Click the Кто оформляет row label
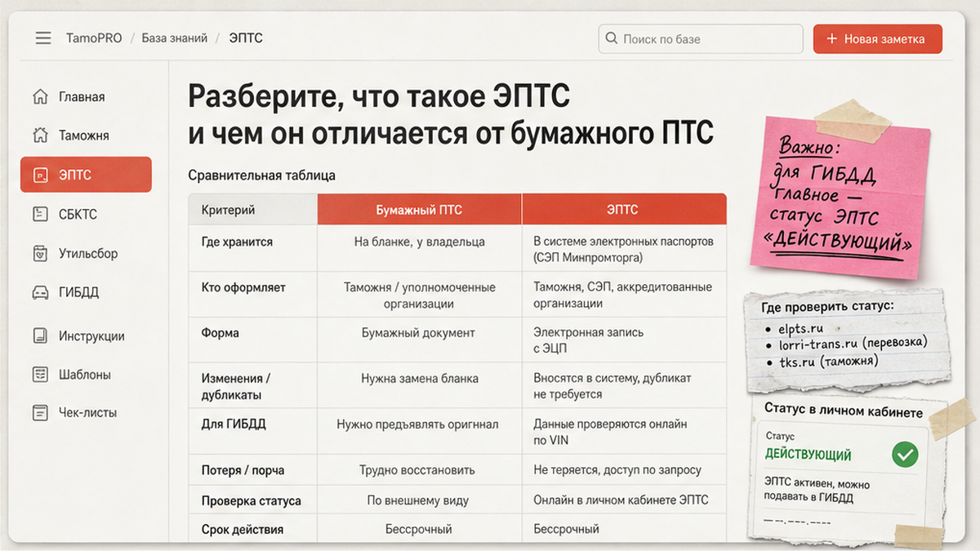The height and width of the screenshot is (551, 980). pos(243,287)
